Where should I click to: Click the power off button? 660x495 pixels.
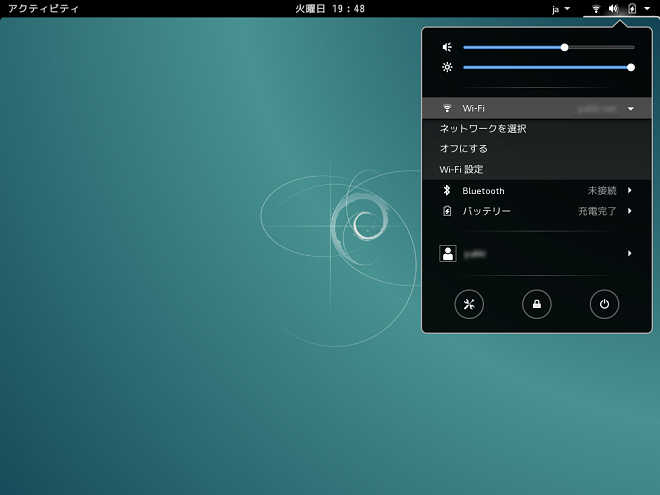(604, 304)
